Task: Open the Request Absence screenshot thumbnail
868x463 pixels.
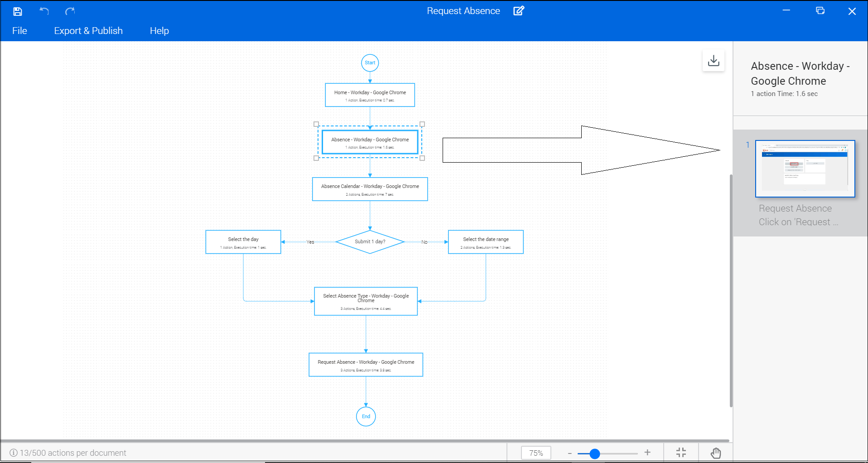Action: (805, 169)
